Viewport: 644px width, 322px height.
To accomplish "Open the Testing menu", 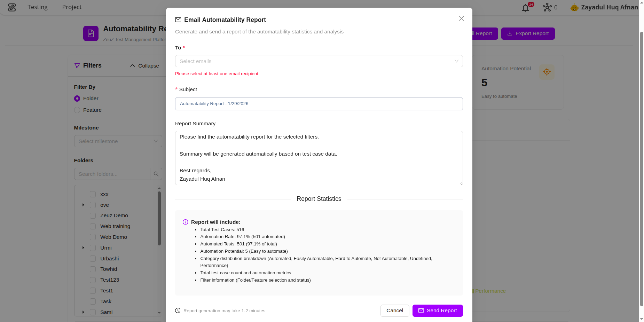I will [x=38, y=7].
